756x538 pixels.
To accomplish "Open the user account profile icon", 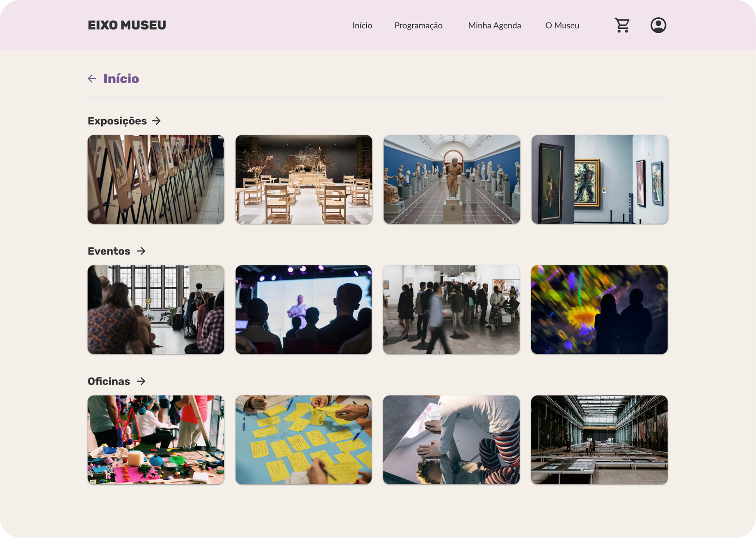I will pos(658,25).
